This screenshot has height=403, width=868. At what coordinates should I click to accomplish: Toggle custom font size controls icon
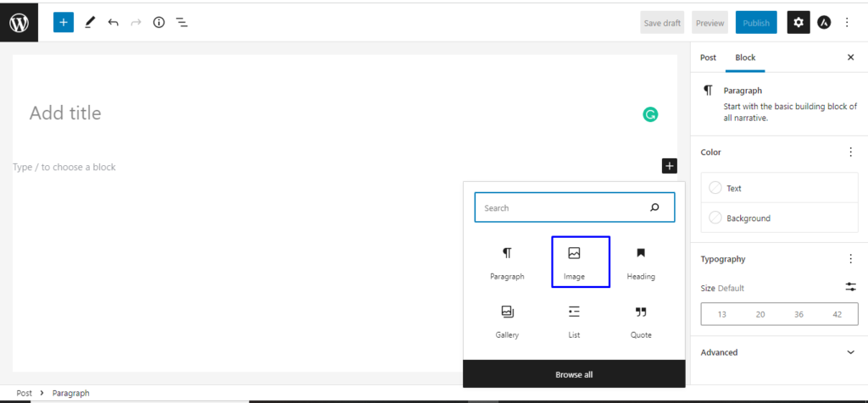850,287
